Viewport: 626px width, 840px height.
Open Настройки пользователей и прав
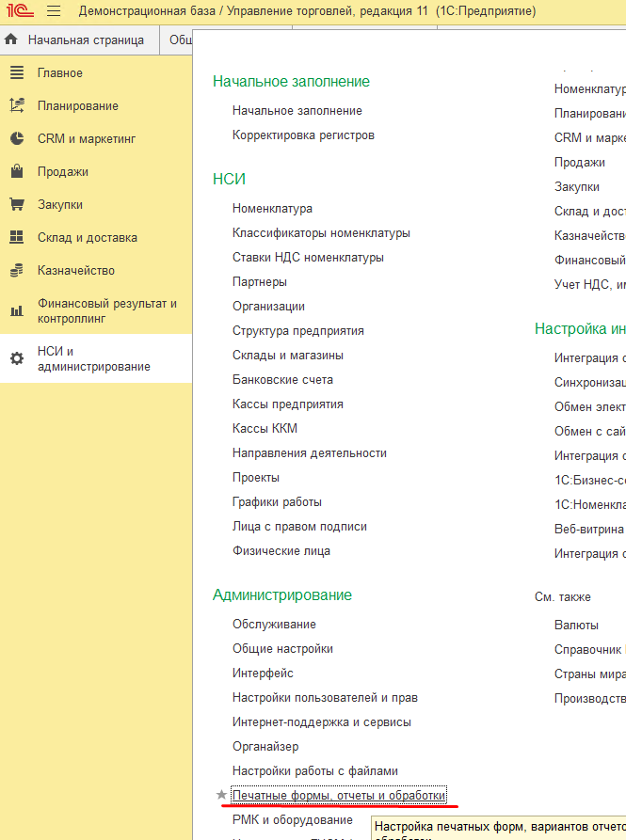(325, 698)
